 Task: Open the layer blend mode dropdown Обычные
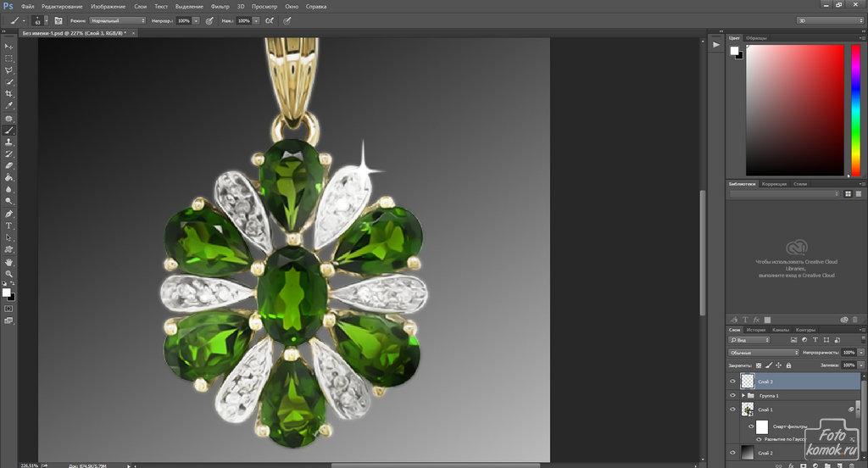pyautogui.click(x=764, y=352)
